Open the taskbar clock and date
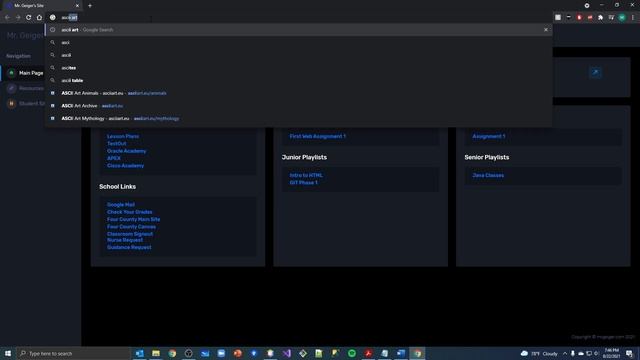Viewport: 640px width, 360px height. pyautogui.click(x=611, y=353)
